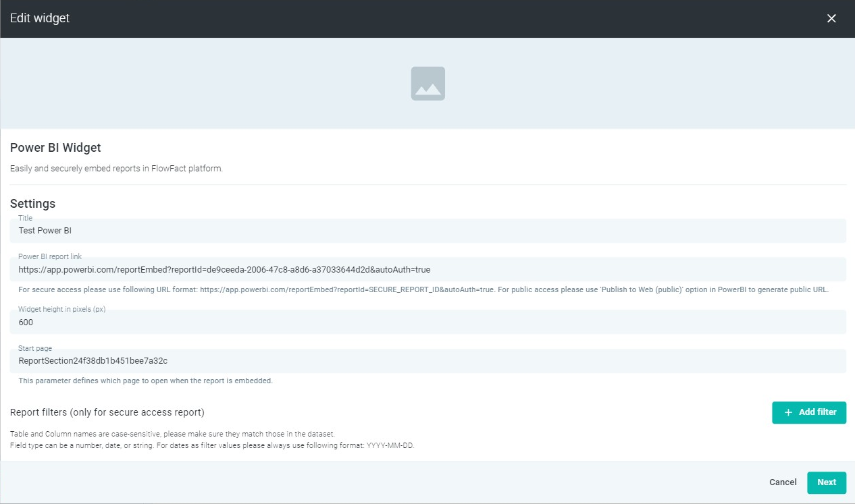Click the Add filter button
The width and height of the screenshot is (855, 504).
click(x=809, y=412)
